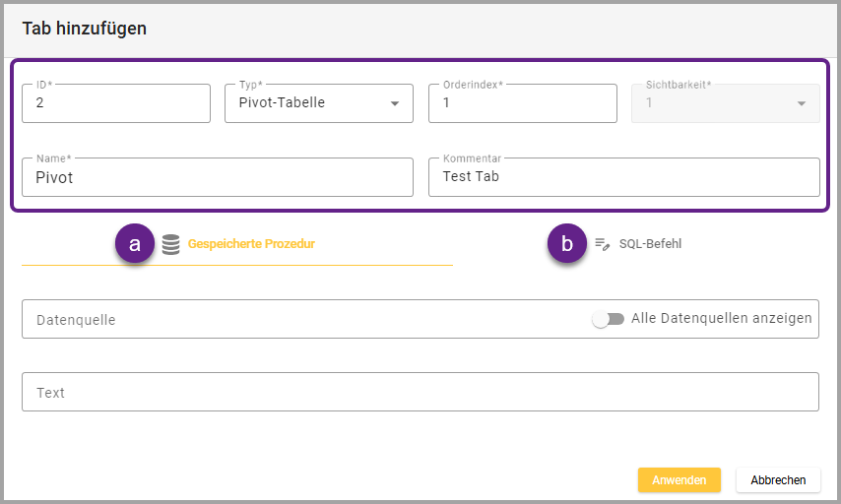Switch to the SQL-Befehl tab
The image size is (841, 504).
(650, 244)
